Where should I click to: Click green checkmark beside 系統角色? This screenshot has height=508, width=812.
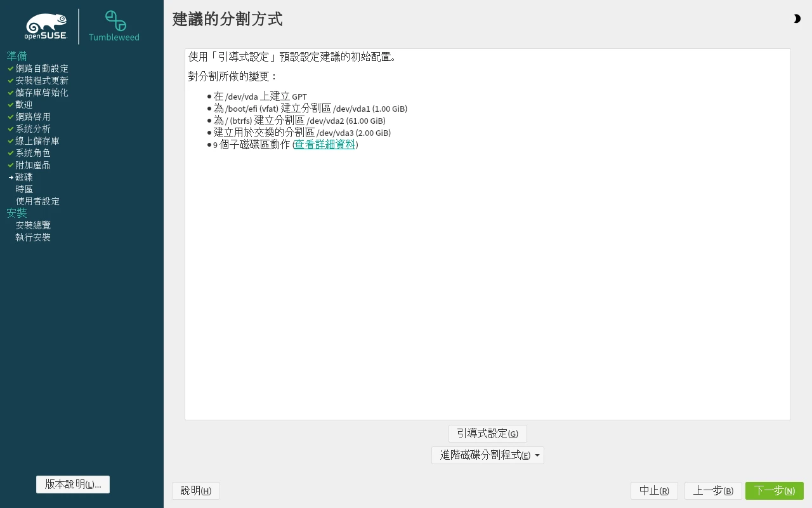11,153
